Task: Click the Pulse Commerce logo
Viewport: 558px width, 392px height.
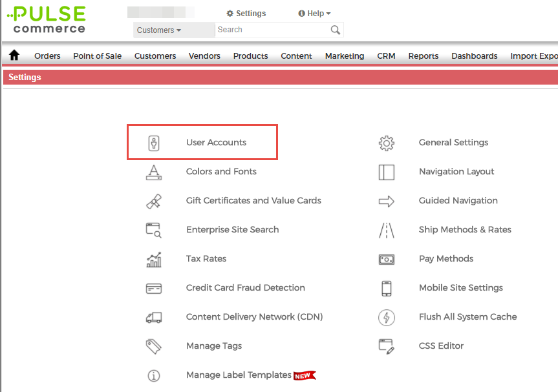Action: coord(47,20)
